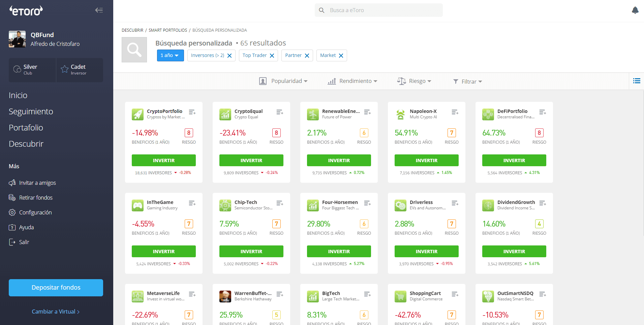Open CryptoPortfolio rocket logo
This screenshot has height=325, width=644.
[137, 114]
